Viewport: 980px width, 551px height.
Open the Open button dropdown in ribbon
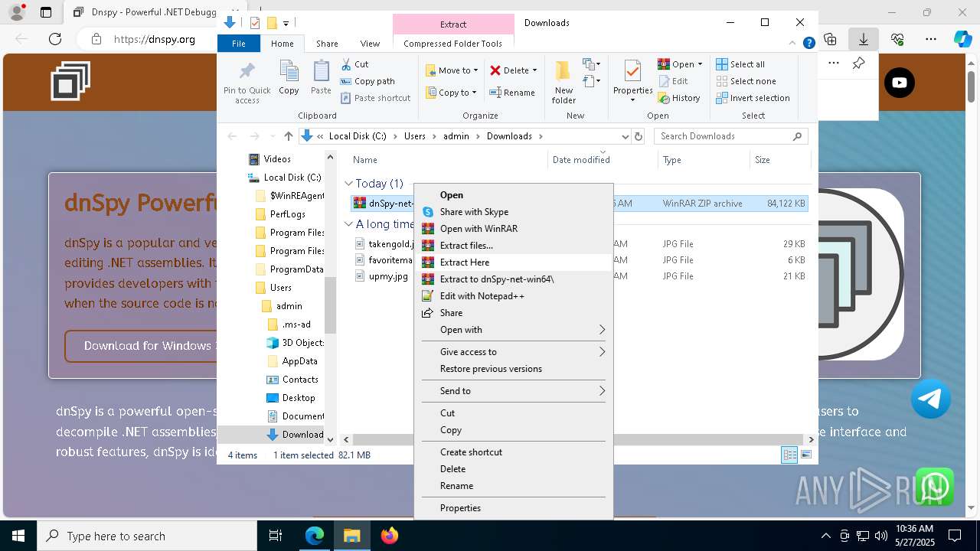pos(700,64)
